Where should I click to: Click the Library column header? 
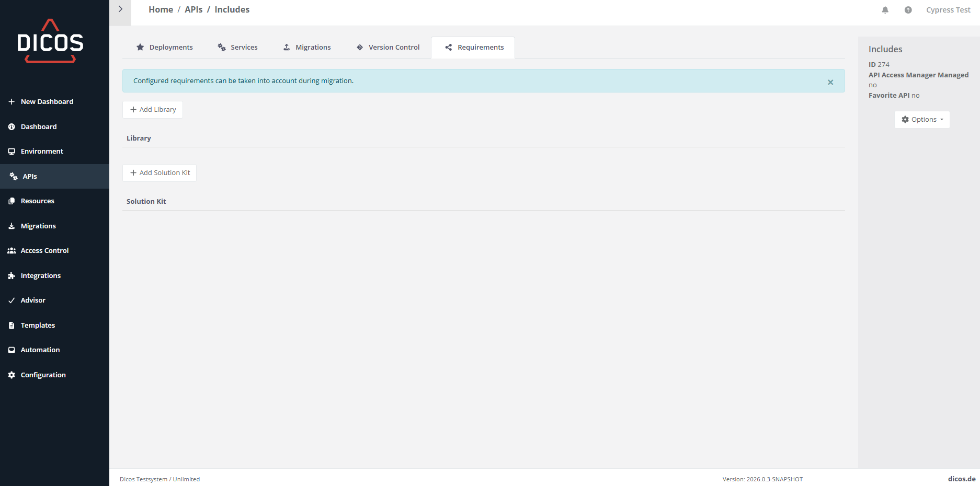click(x=139, y=138)
